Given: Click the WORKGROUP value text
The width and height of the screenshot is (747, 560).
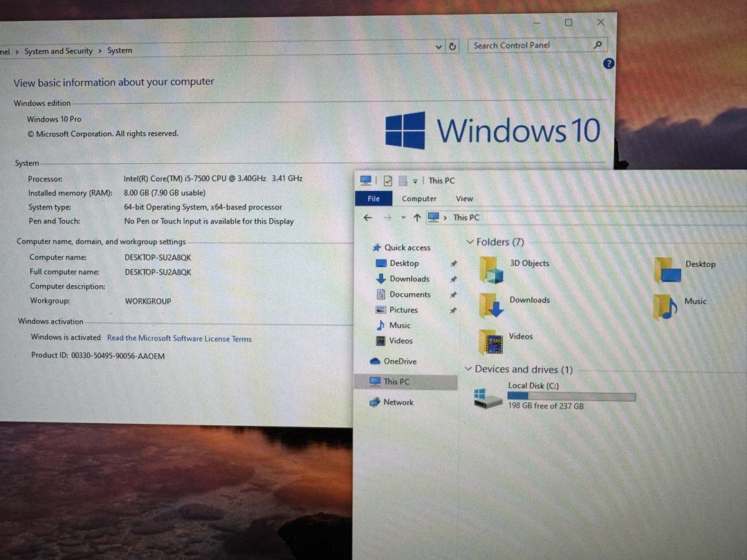Looking at the screenshot, I should point(148,301).
